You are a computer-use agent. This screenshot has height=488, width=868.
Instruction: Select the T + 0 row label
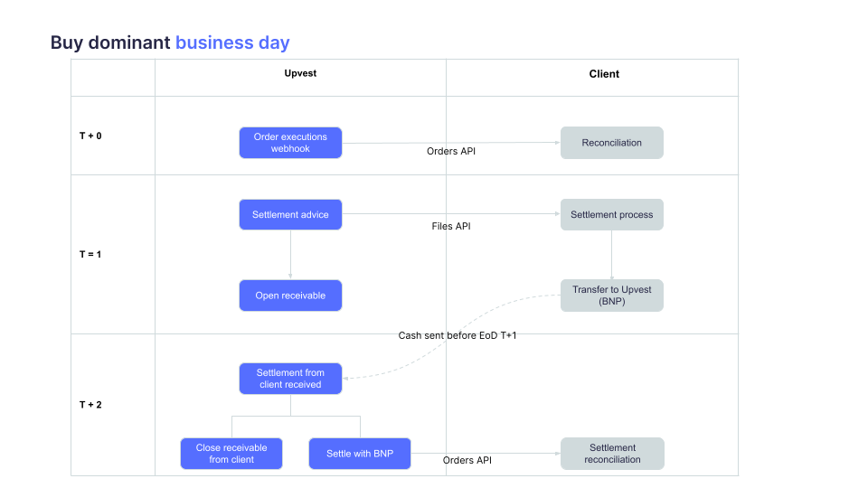pos(90,136)
